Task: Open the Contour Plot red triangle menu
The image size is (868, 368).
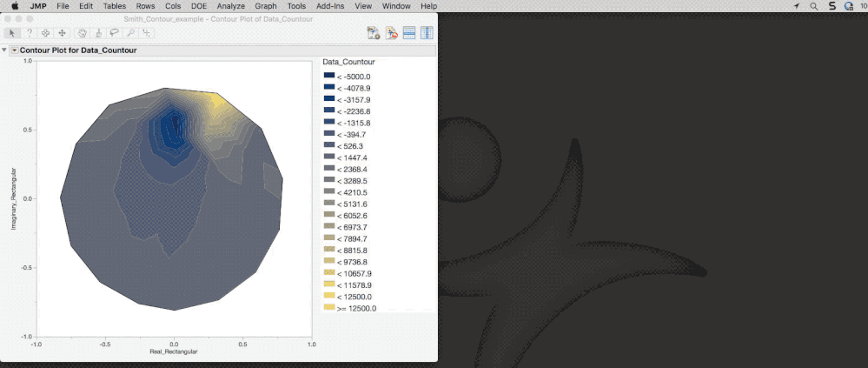Action: pyautogui.click(x=14, y=50)
